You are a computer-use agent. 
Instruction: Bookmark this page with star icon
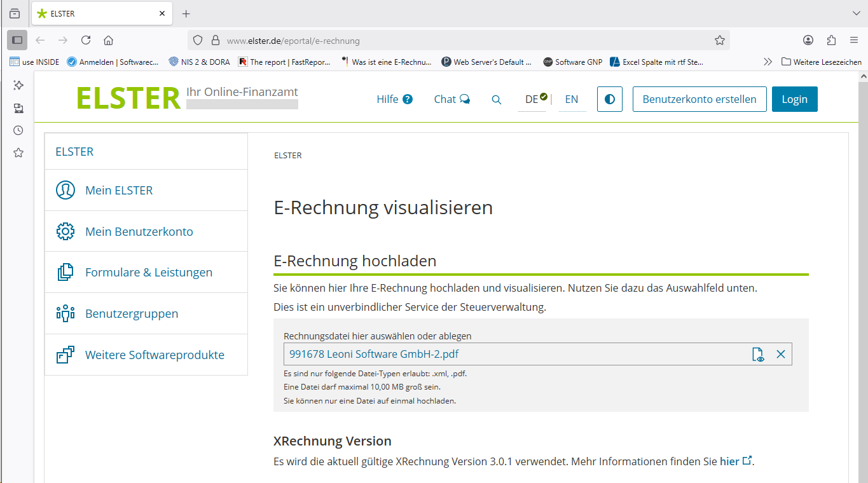[719, 40]
